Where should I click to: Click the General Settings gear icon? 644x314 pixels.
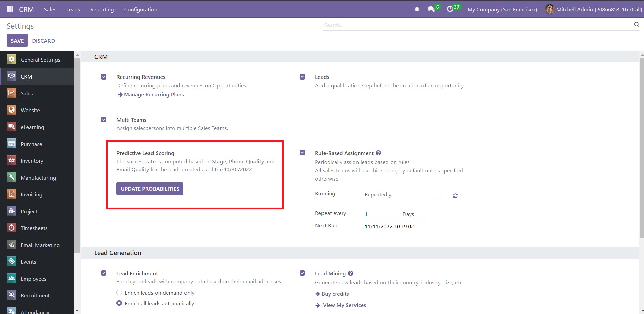12,59
